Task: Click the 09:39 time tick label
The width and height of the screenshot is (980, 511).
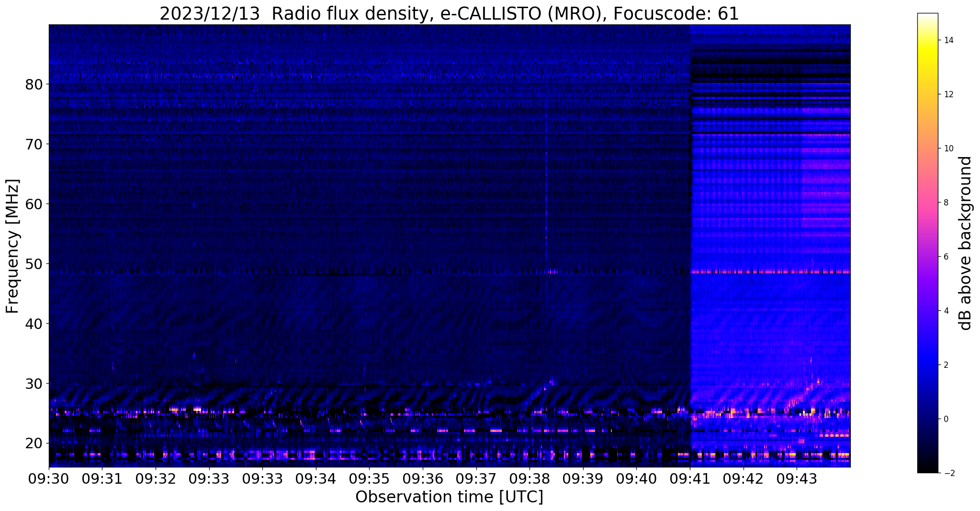Action: [583, 479]
